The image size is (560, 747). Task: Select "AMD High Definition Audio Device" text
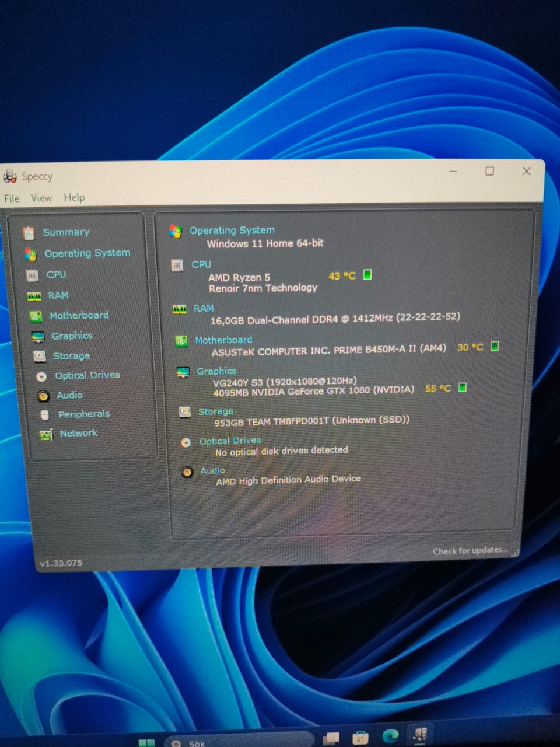[x=288, y=480]
